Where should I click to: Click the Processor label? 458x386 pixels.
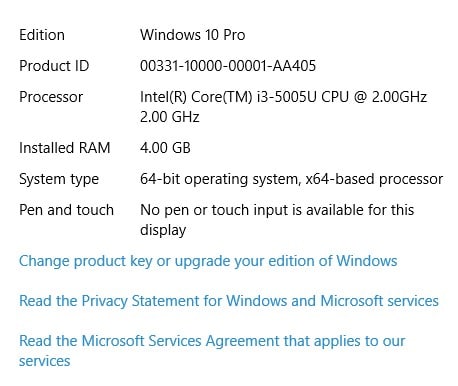pos(51,97)
